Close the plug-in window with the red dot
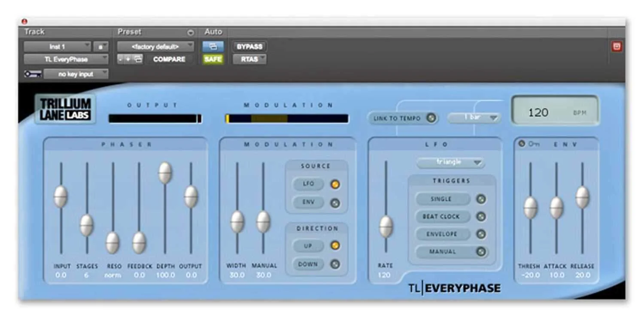Image resolution: width=644 pixels, height=318 pixels. point(24,21)
